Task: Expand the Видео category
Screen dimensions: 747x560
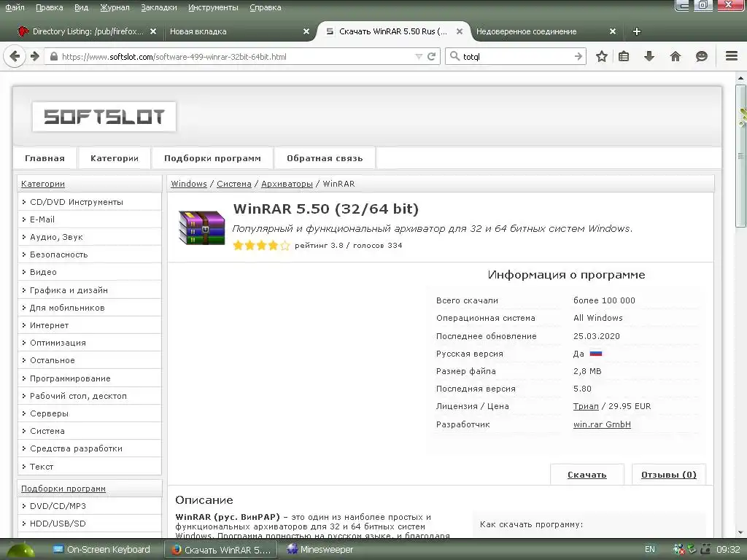Action: coord(90,273)
